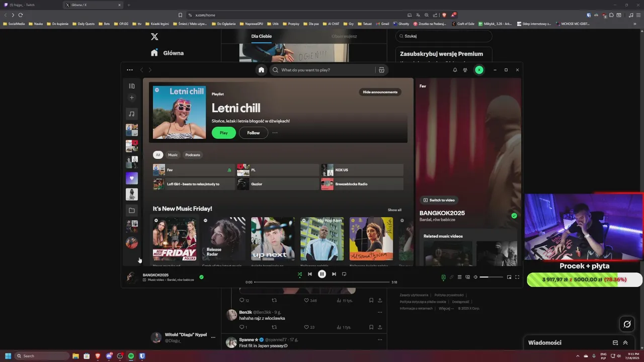Toggle shuffle in Spotify player
This screenshot has width=644, height=362.
300,274
